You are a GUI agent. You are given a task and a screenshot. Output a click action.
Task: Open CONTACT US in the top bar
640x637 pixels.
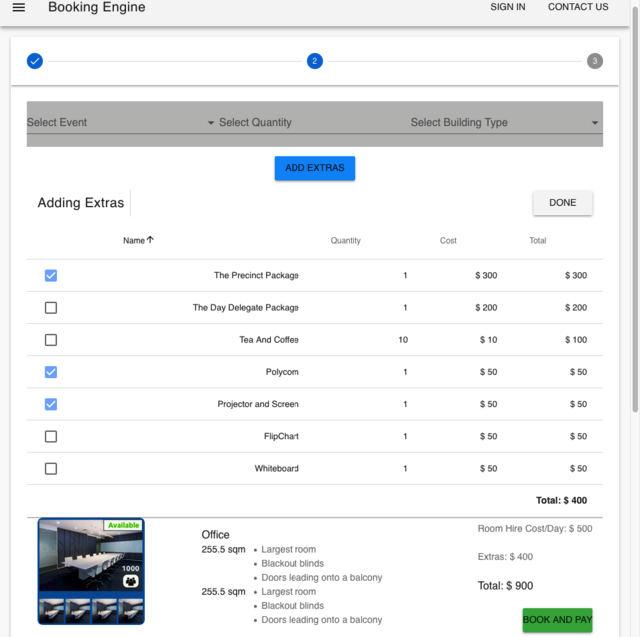[578, 7]
